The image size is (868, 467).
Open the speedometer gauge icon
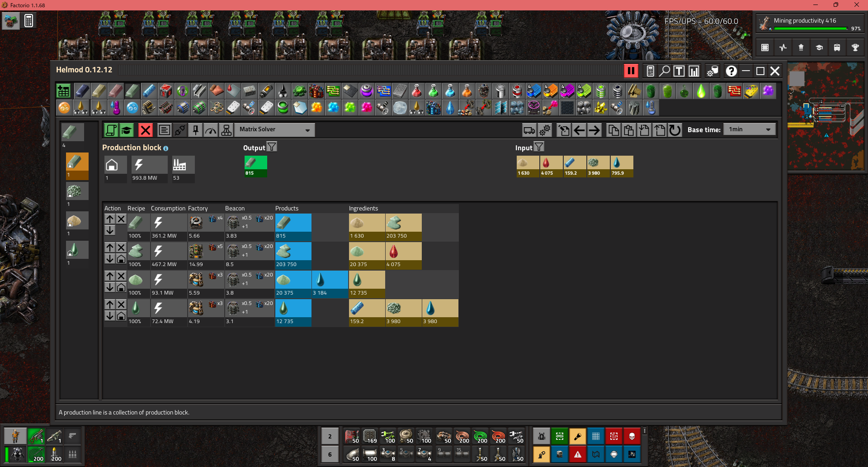pyautogui.click(x=211, y=130)
